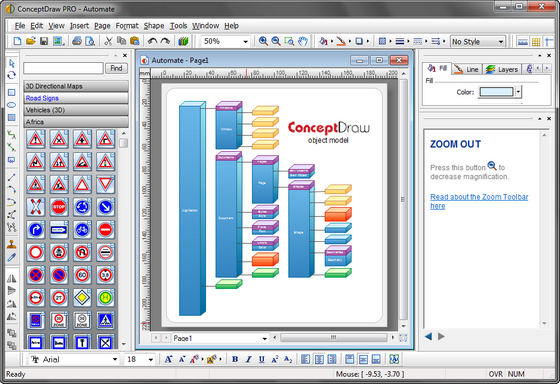
Task: Click the Undo arrow in toolbar
Action: 152,41
